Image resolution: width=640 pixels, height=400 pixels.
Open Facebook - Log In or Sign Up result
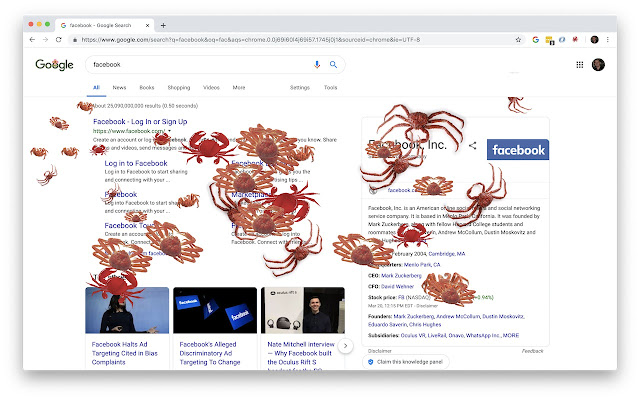[140, 122]
